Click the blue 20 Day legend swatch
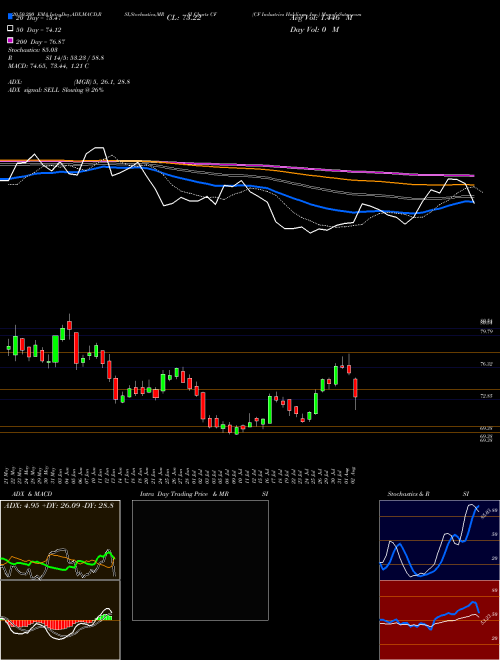500x660 pixels. (11, 17)
